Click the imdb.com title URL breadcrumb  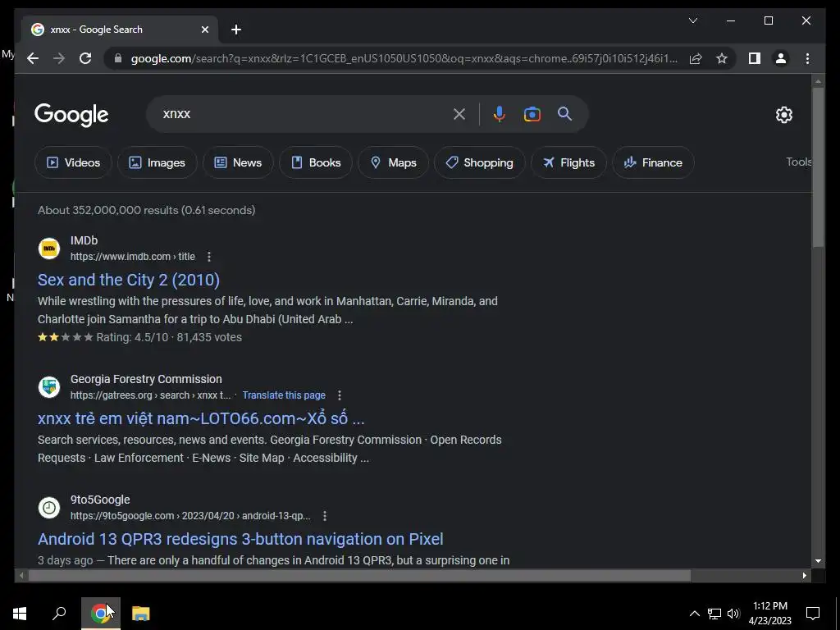coord(132,257)
